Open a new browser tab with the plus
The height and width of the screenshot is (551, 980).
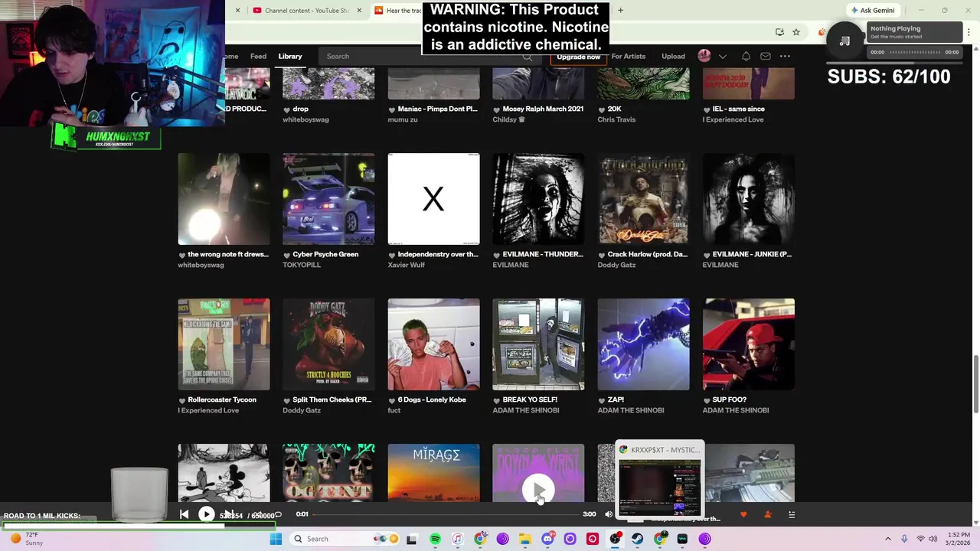[620, 11]
